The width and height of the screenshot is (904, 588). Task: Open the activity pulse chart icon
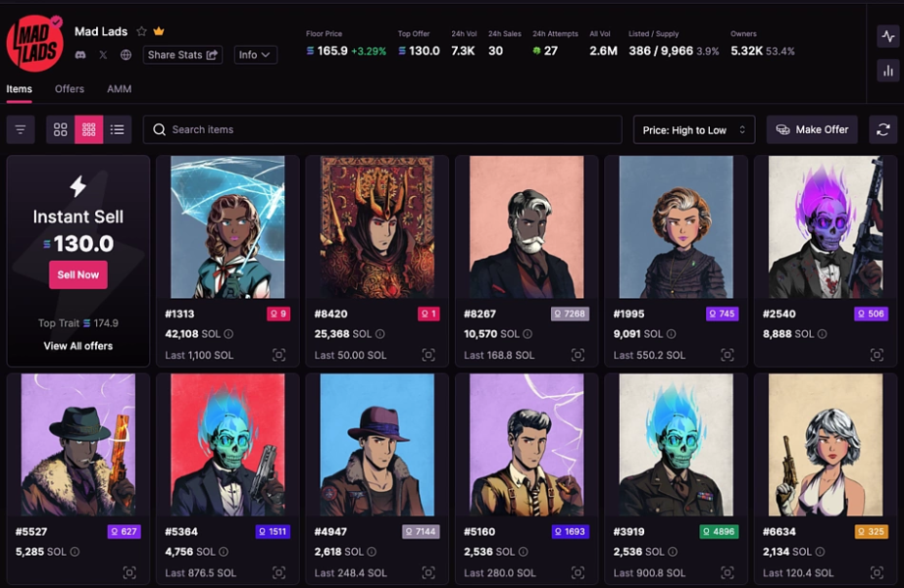(x=888, y=37)
